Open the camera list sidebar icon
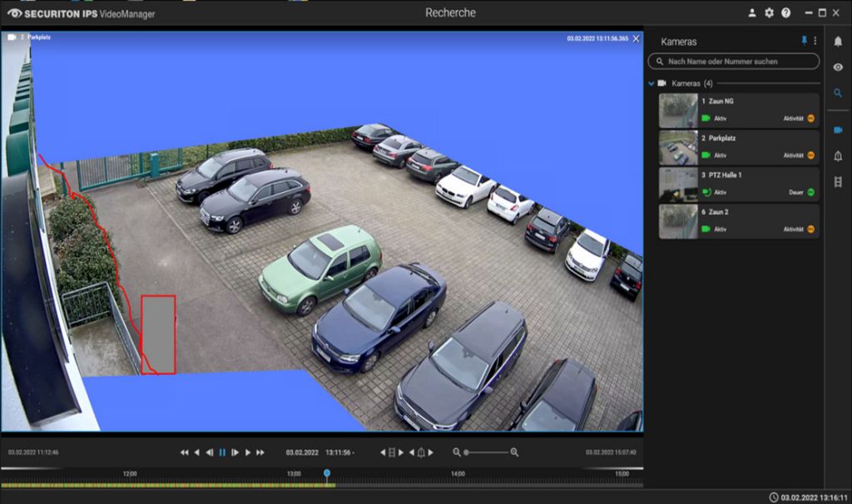The image size is (852, 504). point(838,130)
